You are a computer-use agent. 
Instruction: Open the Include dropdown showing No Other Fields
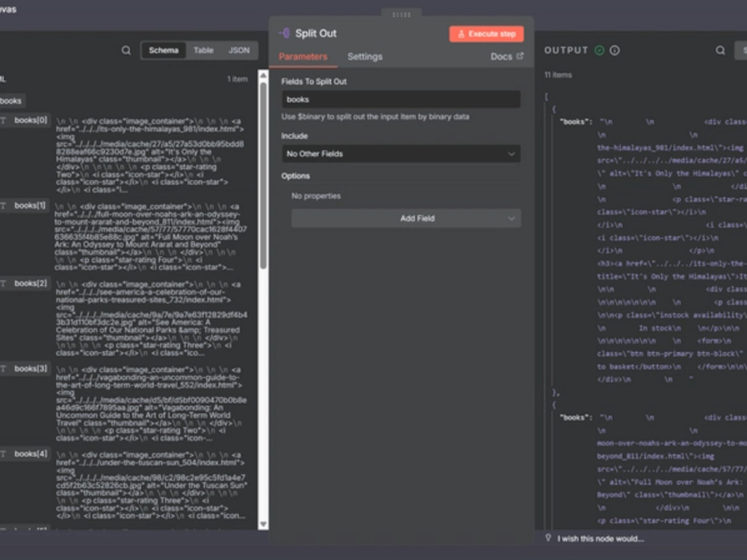point(400,154)
